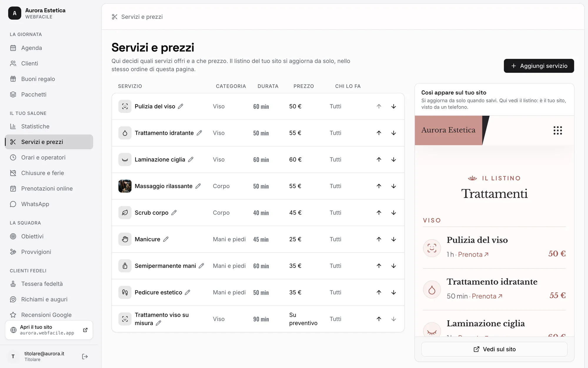The height and width of the screenshot is (368, 588).
Task: Click pencil icon next to Laminazione ciglia
Action: (x=191, y=159)
